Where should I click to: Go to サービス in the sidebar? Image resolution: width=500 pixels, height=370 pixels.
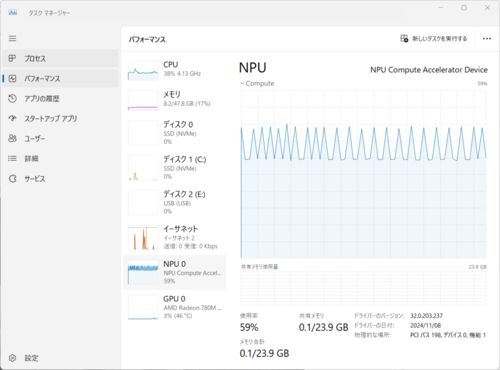click(x=61, y=179)
